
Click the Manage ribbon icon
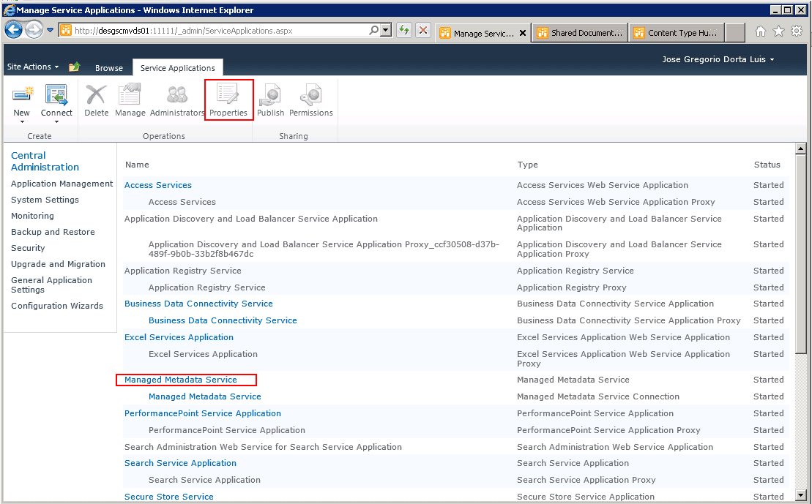click(130, 96)
